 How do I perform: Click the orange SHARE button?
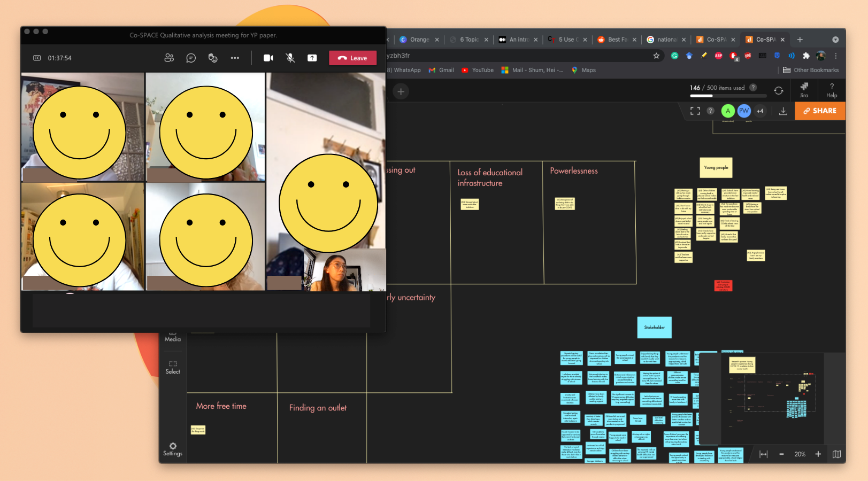[820, 111]
